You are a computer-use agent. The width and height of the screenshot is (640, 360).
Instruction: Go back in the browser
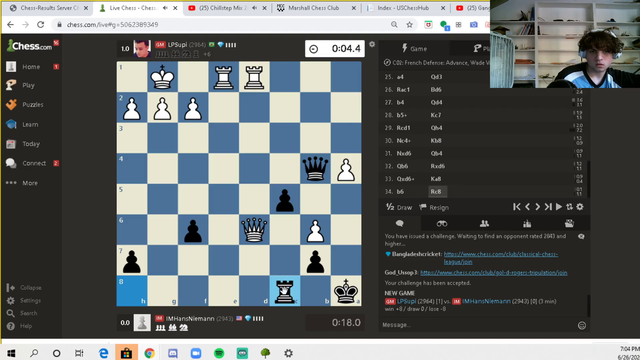[x=11, y=24]
